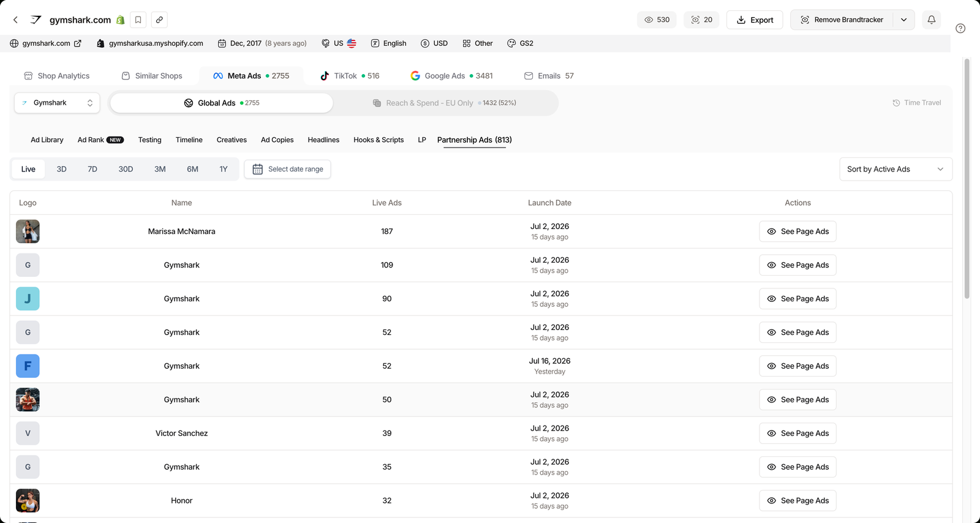Open the Ad Library subtab

click(47, 140)
